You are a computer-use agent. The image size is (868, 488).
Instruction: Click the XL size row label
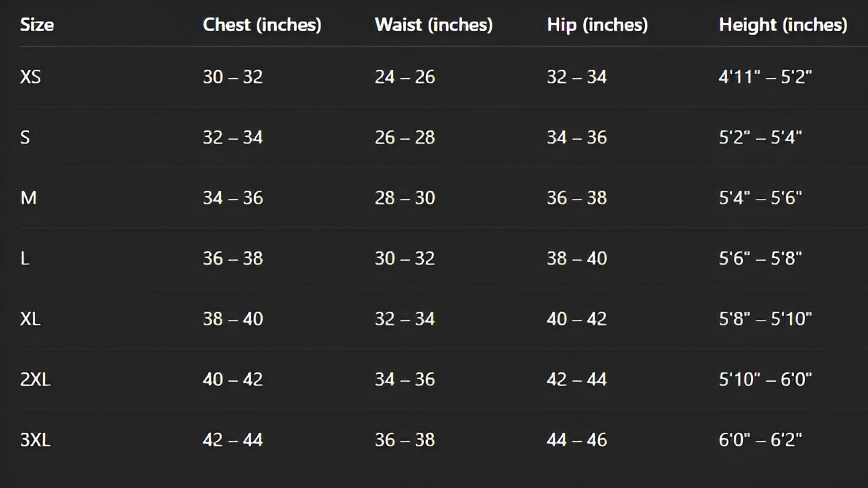click(x=30, y=319)
